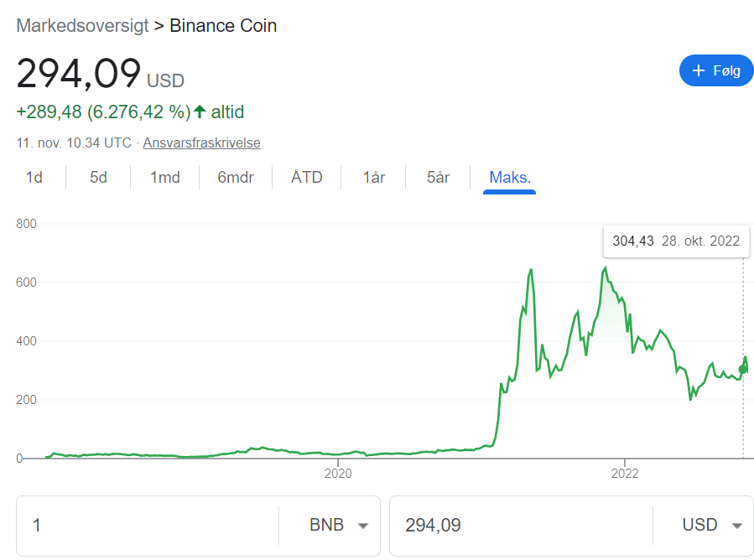754x560 pixels.
Task: Switch to the 1md range tab
Action: point(165,178)
